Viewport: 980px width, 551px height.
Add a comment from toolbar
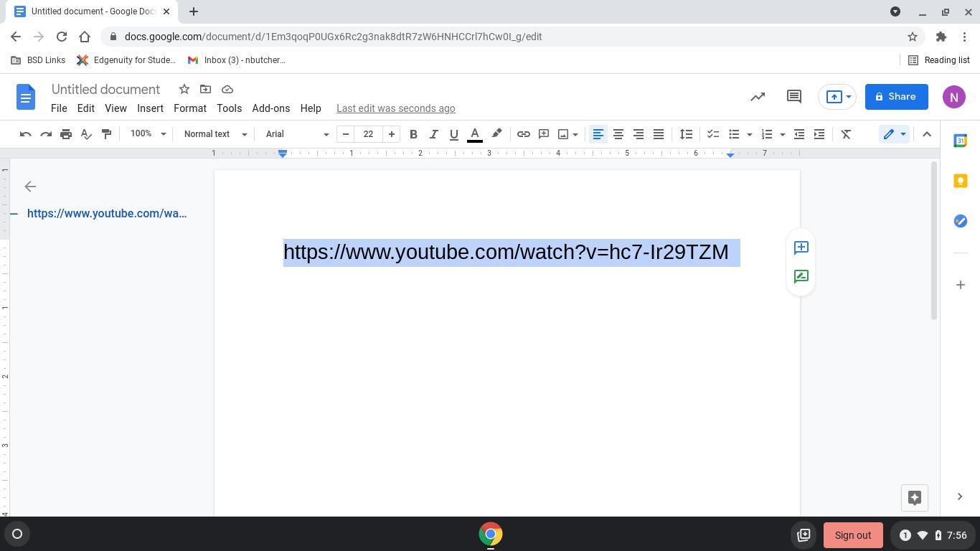544,134
